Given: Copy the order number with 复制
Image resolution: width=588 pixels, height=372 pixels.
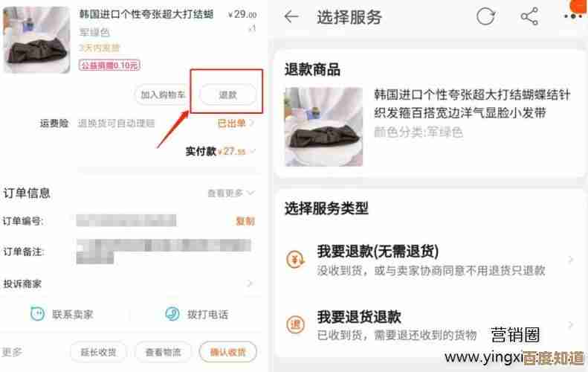Looking at the screenshot, I should tap(245, 221).
